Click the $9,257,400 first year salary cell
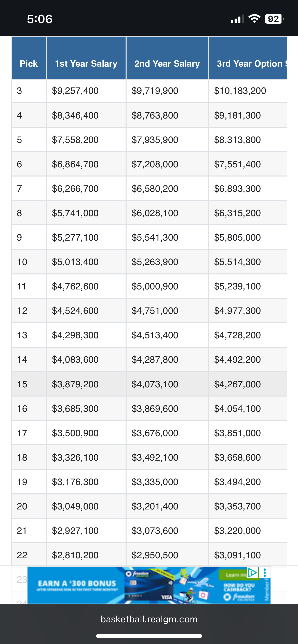 click(75, 91)
